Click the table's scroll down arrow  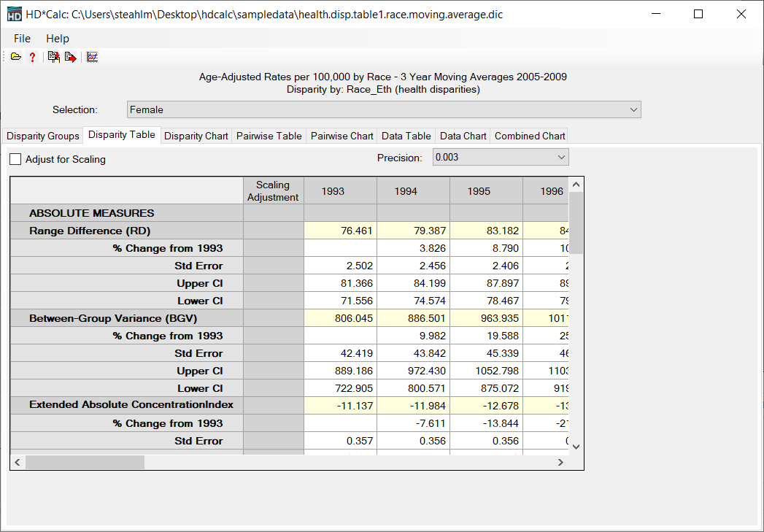click(575, 446)
